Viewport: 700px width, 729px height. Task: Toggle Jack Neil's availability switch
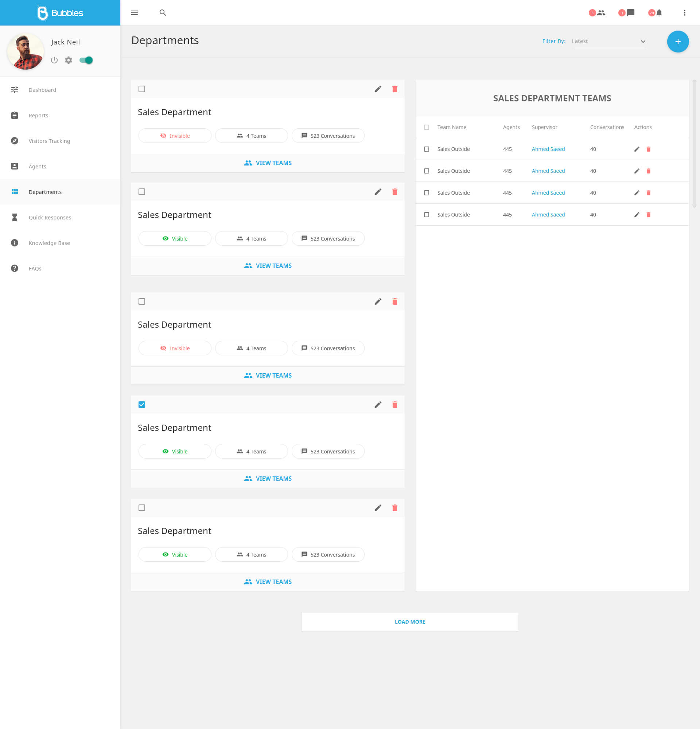pyautogui.click(x=86, y=60)
